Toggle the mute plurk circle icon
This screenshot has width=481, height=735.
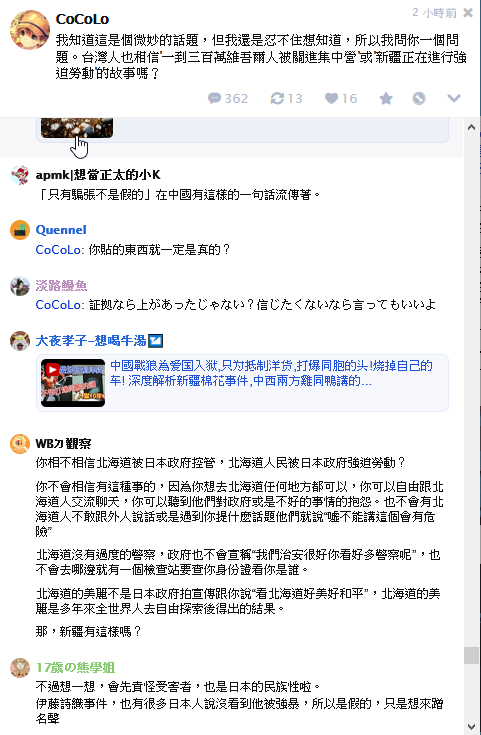click(x=419, y=98)
